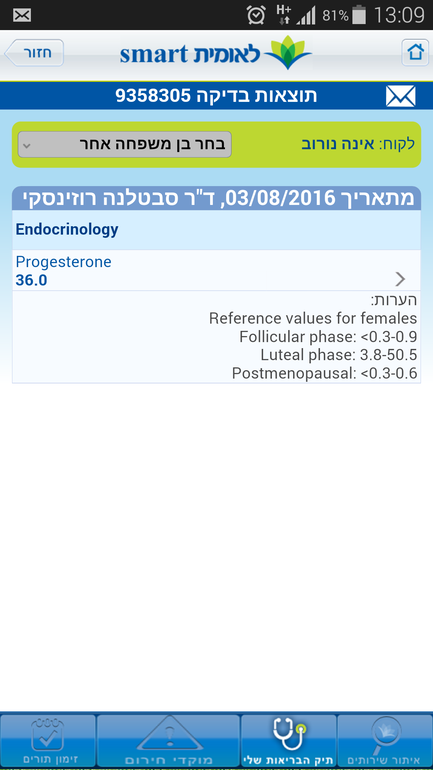Viewport: 433px width, 770px height.
Task: Tap the magnifier icon in bottom bar
Action: click(x=386, y=735)
